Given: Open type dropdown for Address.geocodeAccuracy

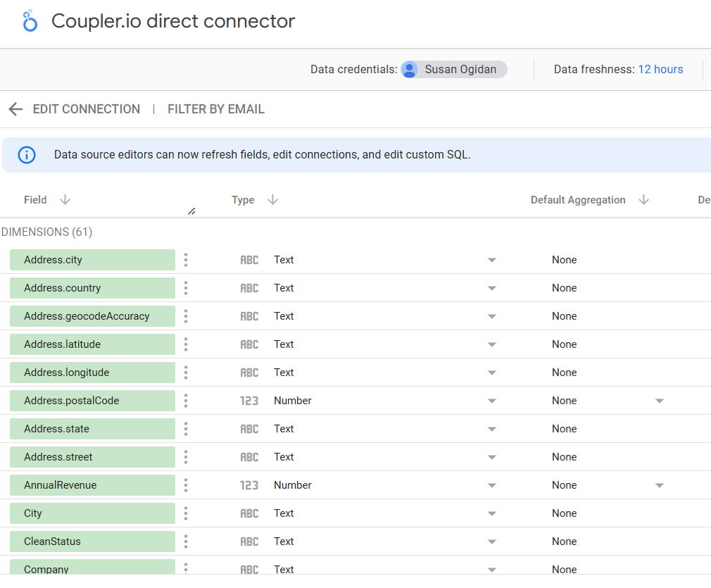Looking at the screenshot, I should [x=492, y=316].
